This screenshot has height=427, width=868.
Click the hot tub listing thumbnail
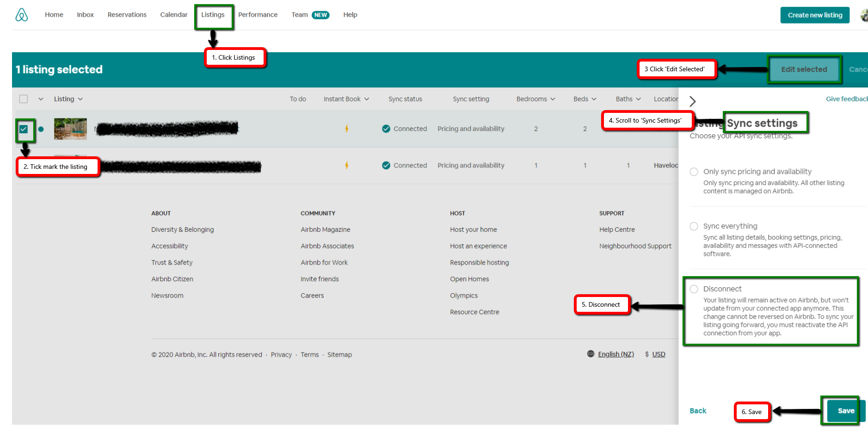(x=70, y=129)
